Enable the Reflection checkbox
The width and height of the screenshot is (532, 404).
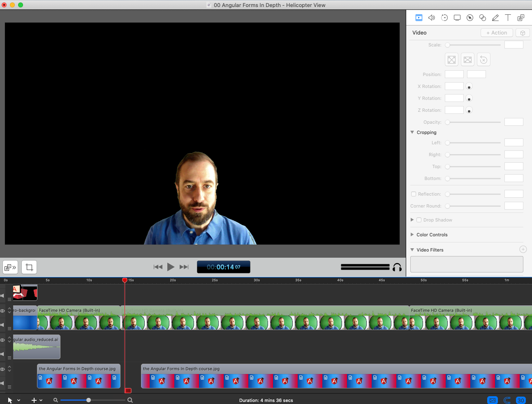pyautogui.click(x=414, y=194)
